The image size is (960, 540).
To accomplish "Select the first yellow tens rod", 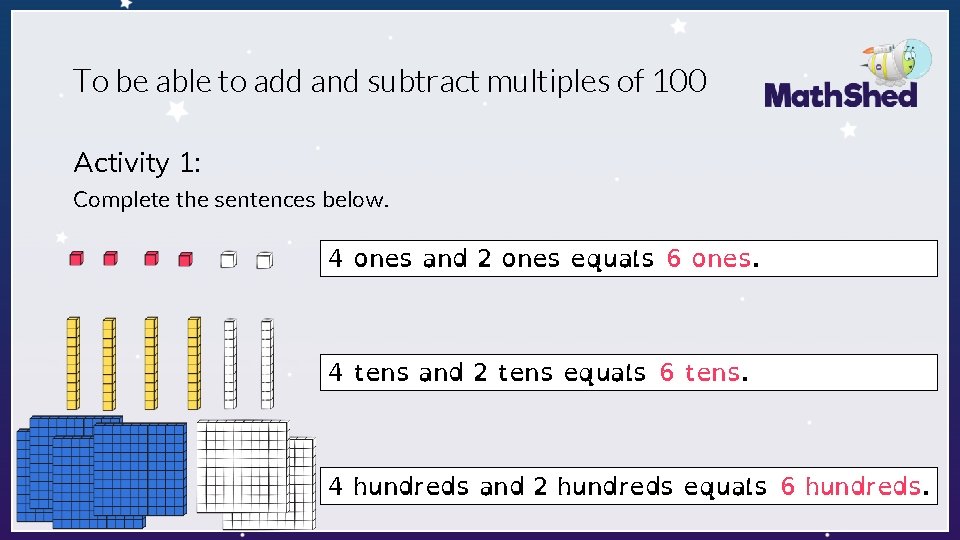I will pos(73,363).
